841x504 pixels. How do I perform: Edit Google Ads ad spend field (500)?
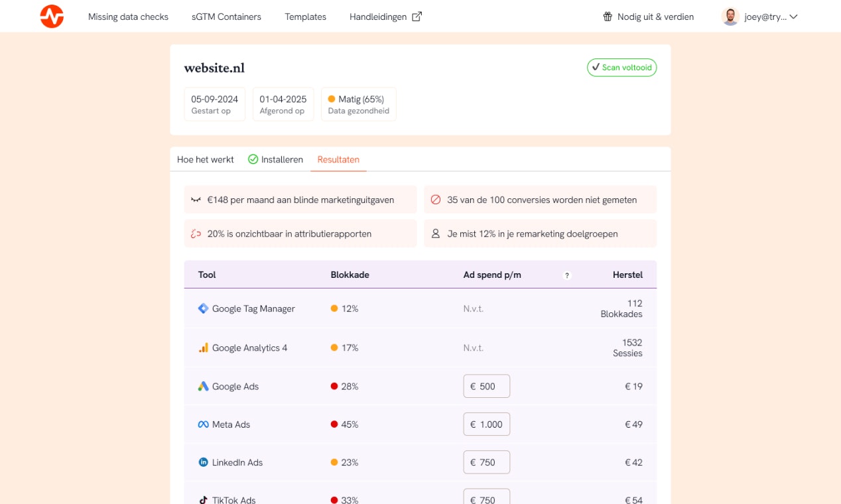pyautogui.click(x=487, y=386)
